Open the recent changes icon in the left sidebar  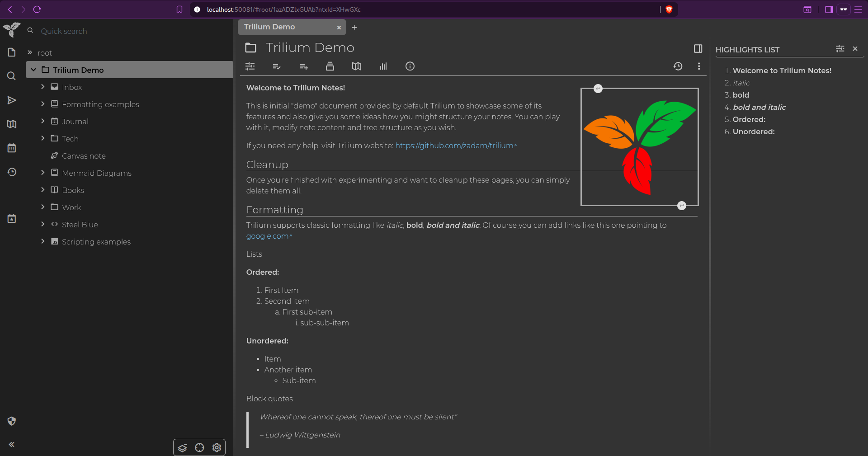tap(12, 172)
